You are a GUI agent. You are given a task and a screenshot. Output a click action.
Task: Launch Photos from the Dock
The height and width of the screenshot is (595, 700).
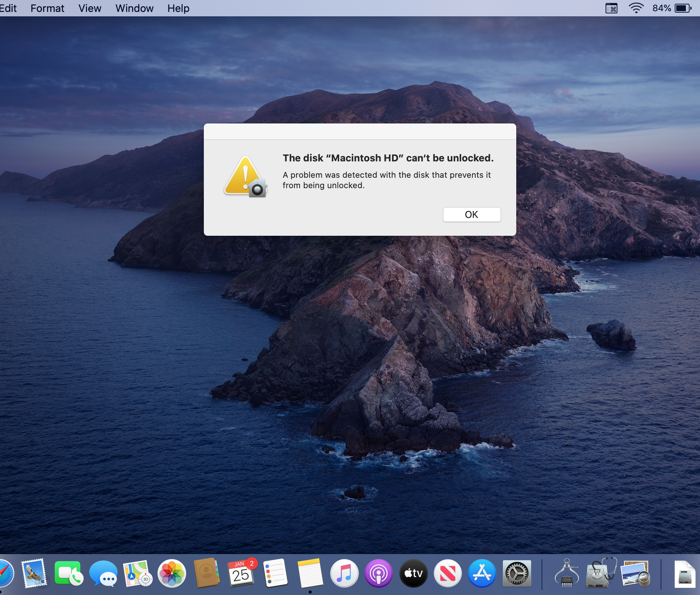pyautogui.click(x=172, y=573)
